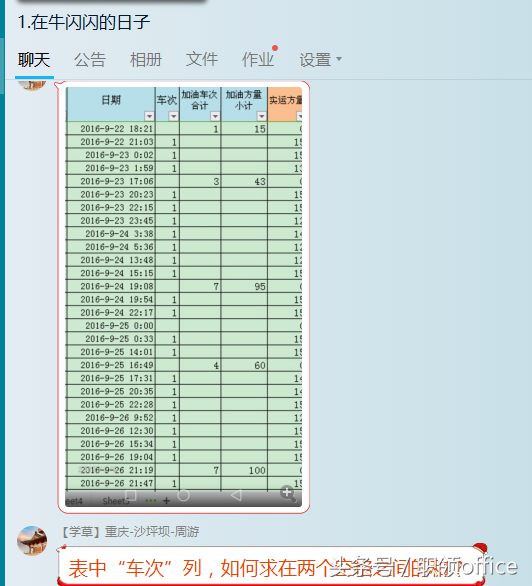532x586 pixels.
Task: Click the 加油方量小计 value 15
Action: click(244, 129)
